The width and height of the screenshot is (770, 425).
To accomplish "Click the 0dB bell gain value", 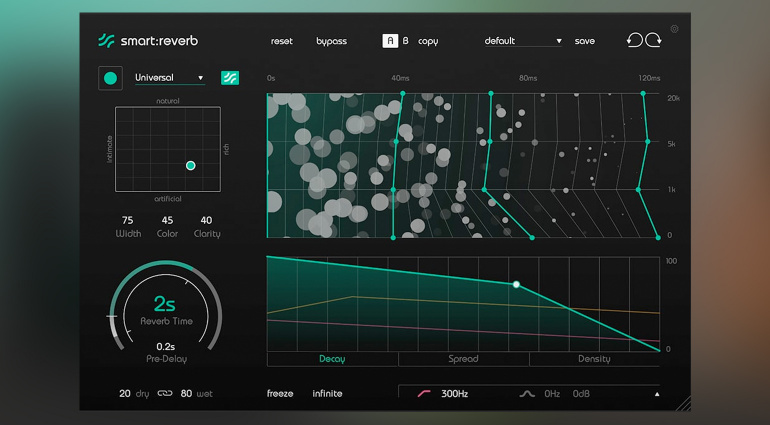I will coord(581,394).
